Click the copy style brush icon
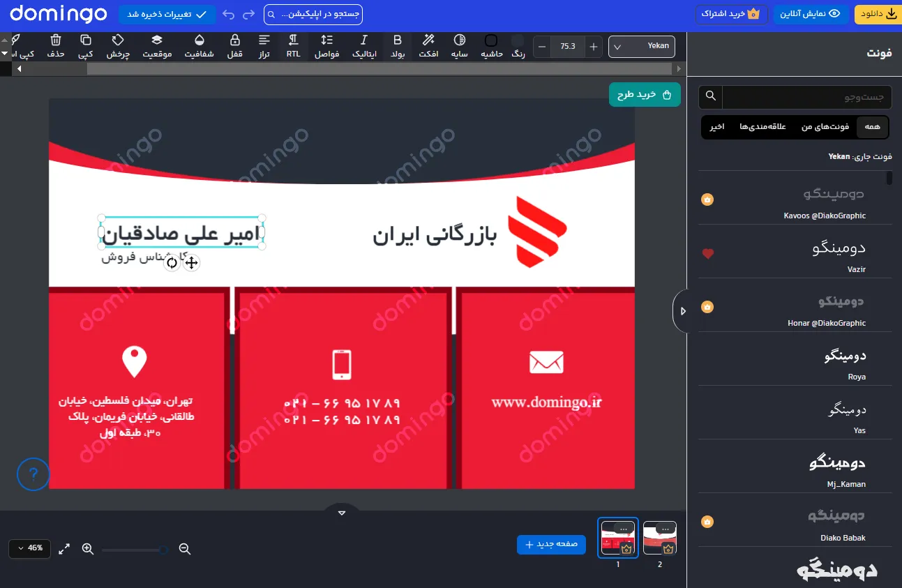This screenshot has width=902, height=588. coord(15,40)
